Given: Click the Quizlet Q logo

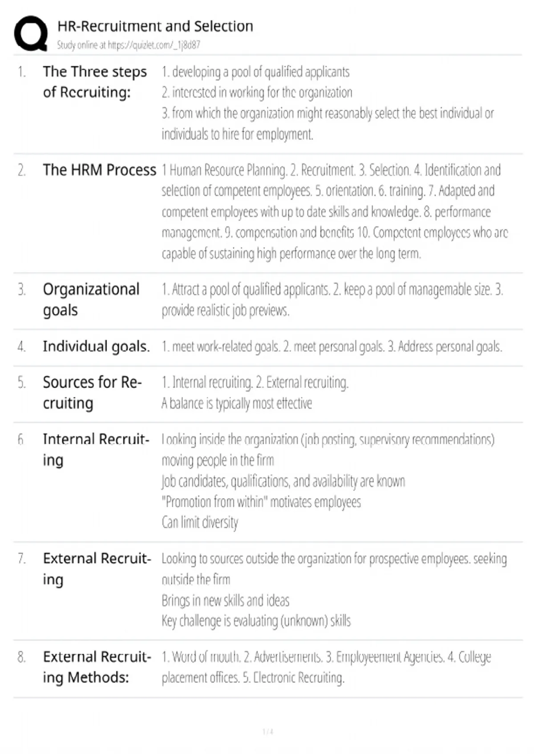Looking at the screenshot, I should [x=31, y=33].
